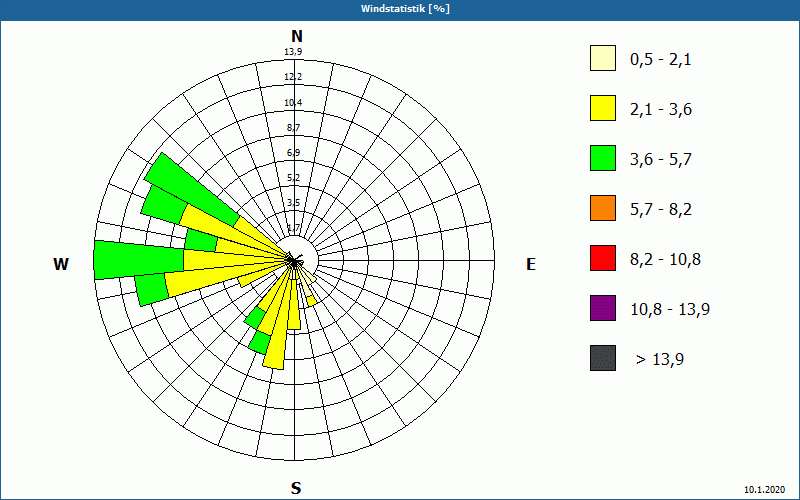The height and width of the screenshot is (500, 800).
Task: Click the 13,9 radial axis value
Action: (x=293, y=51)
